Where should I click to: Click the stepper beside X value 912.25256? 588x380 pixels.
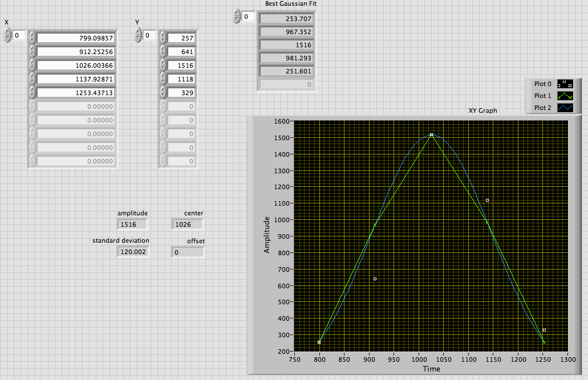pos(33,52)
